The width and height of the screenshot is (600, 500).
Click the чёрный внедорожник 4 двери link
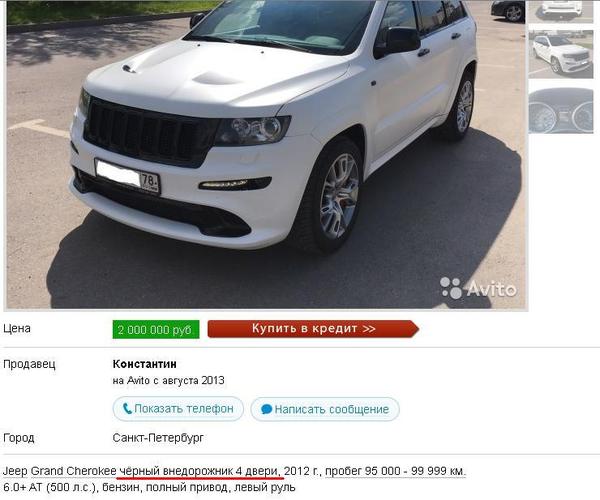pyautogui.click(x=200, y=471)
